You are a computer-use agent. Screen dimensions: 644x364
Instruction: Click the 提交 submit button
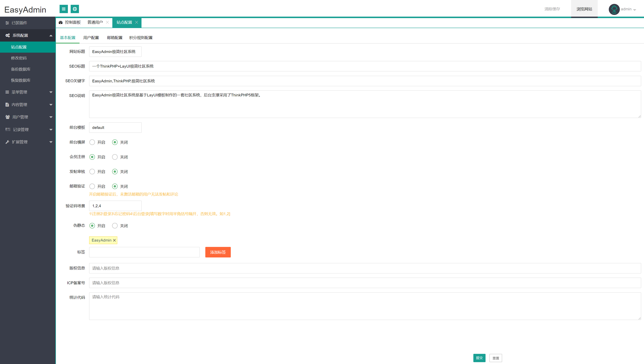click(479, 358)
